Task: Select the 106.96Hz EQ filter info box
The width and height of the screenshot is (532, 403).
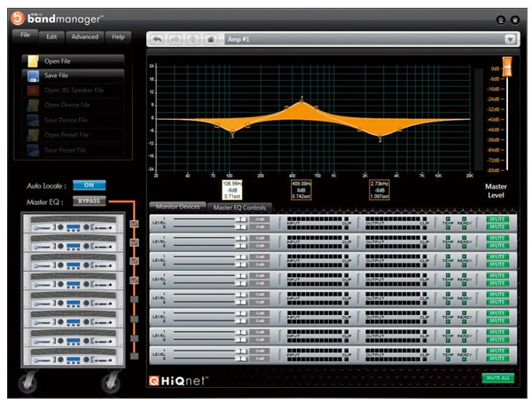Action: pyautogui.click(x=232, y=190)
